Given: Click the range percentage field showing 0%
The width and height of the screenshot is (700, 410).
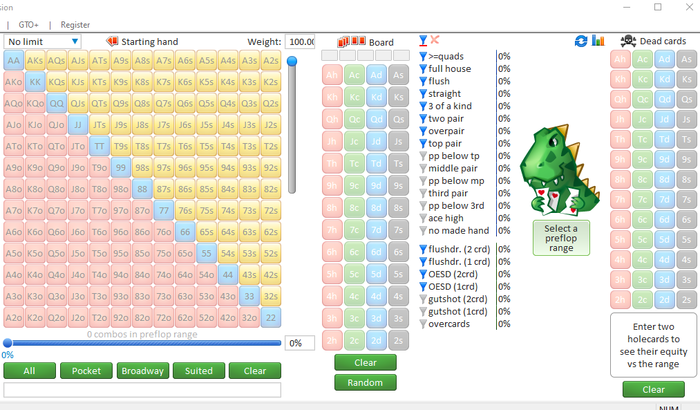Looking at the screenshot, I should [300, 343].
